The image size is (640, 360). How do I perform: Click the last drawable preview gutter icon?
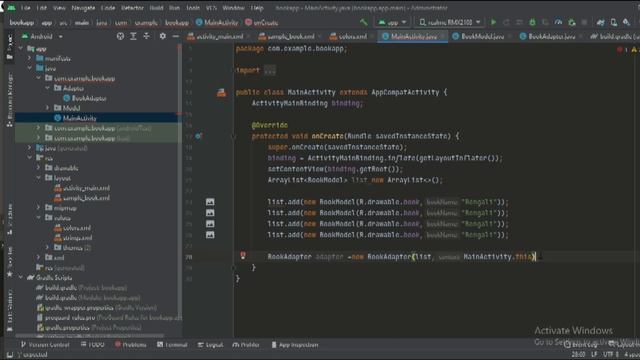(210, 235)
